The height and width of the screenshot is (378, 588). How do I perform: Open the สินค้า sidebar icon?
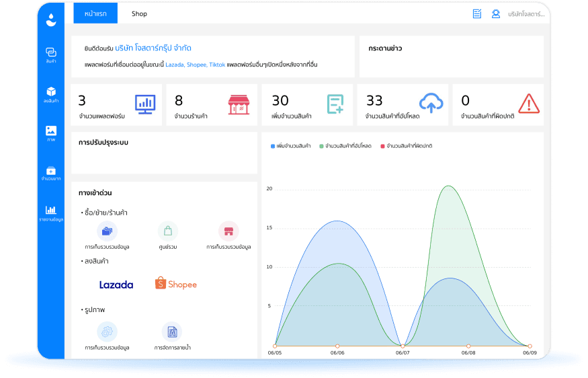51,54
